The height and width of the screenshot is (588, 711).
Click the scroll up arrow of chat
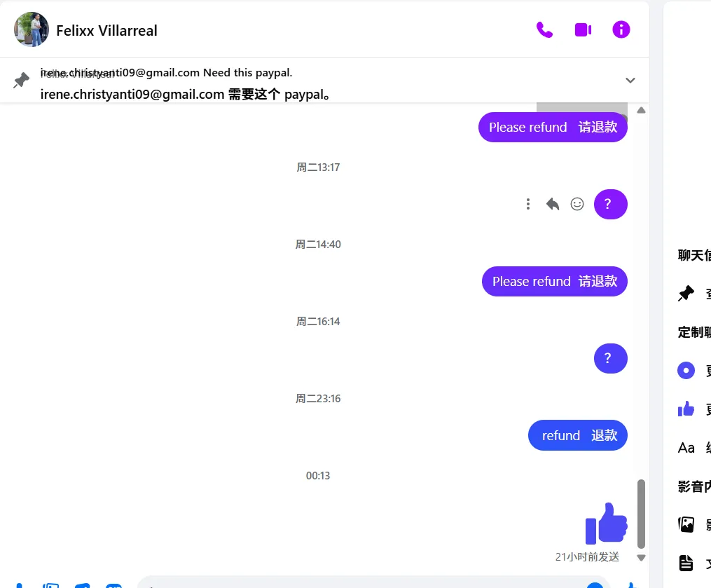pos(641,110)
